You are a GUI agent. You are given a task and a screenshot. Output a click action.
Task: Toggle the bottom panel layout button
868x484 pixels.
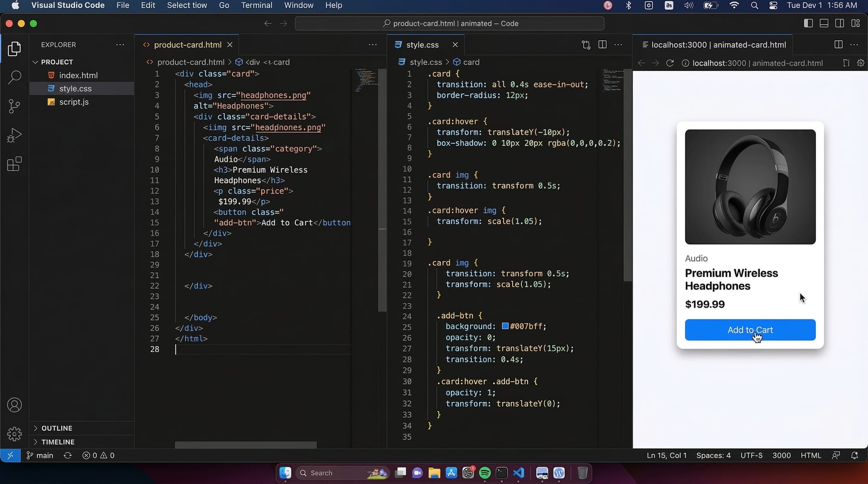[824, 23]
